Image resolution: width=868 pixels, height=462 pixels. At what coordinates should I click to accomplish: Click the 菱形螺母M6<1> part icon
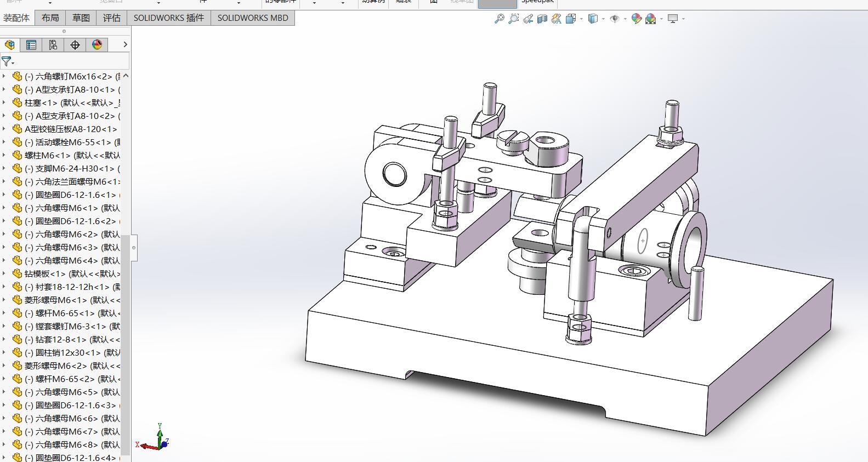(17, 300)
